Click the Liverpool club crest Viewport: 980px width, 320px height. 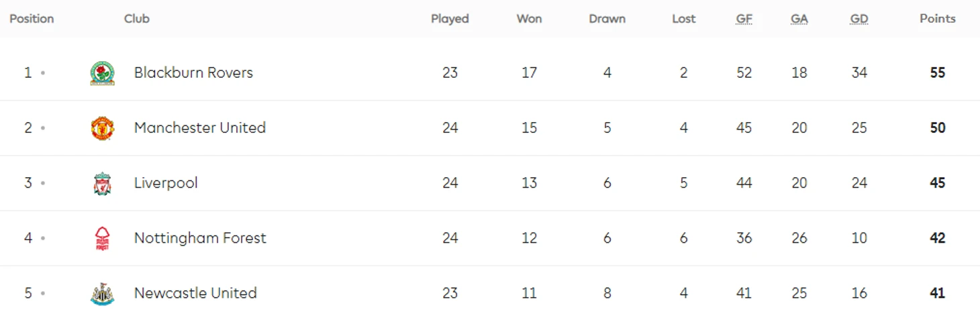(x=103, y=183)
